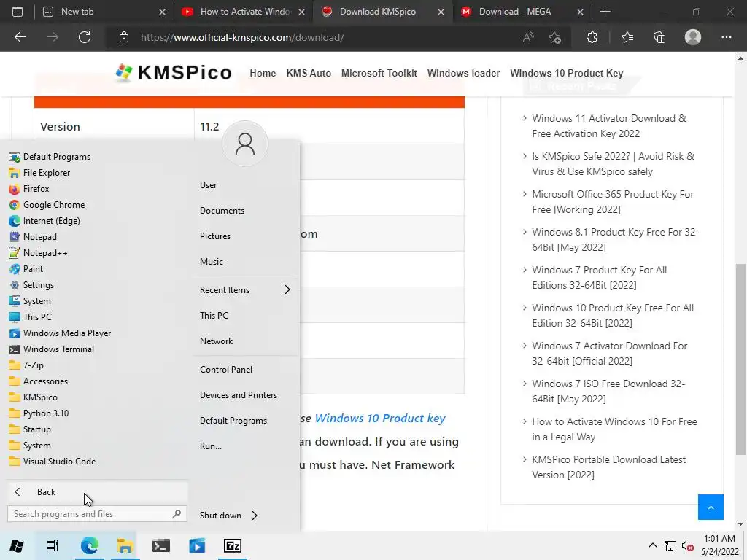Image resolution: width=747 pixels, height=560 pixels.
Task: Open browser Collections icon
Action: tap(659, 37)
